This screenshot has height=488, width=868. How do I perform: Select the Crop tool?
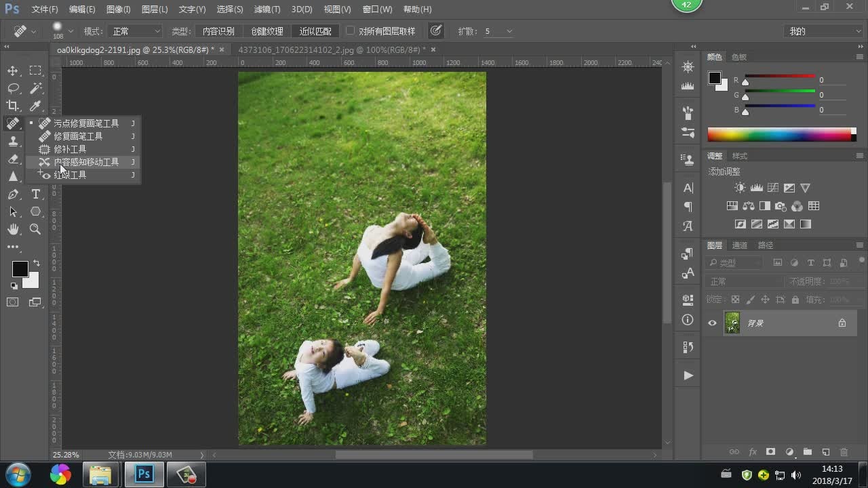[x=13, y=106]
